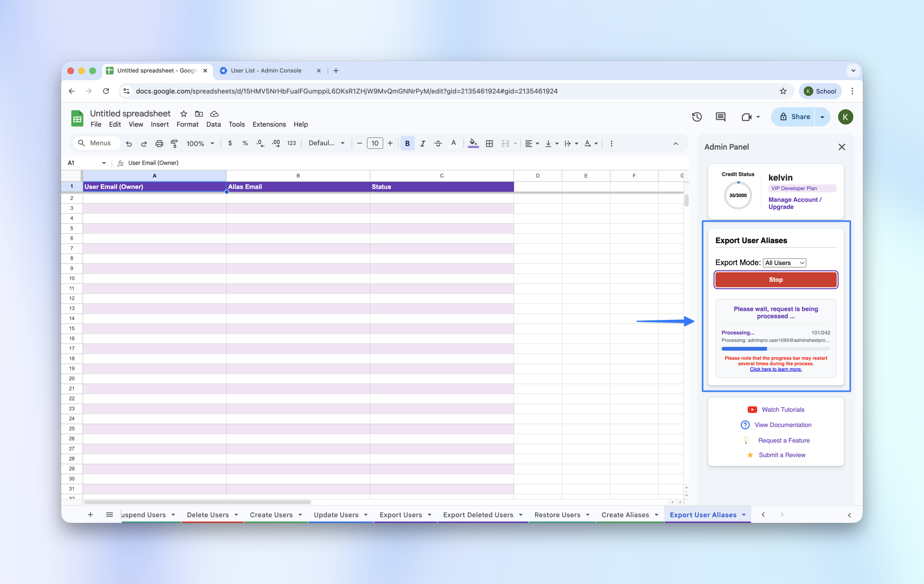Toggle bold formatting button
The height and width of the screenshot is (584, 924).
407,144
